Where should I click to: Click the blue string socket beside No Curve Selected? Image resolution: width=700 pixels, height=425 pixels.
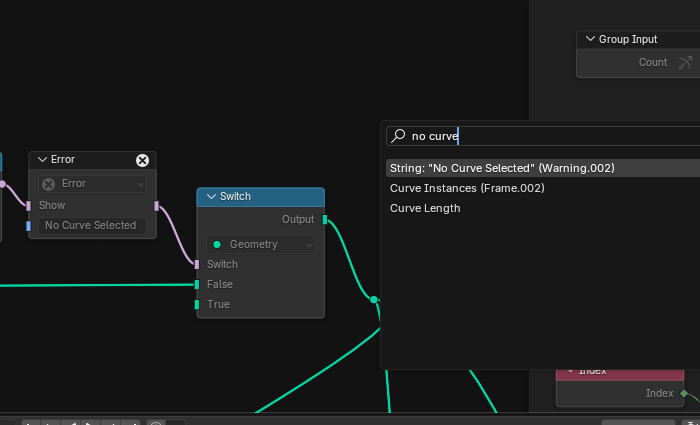[29, 226]
